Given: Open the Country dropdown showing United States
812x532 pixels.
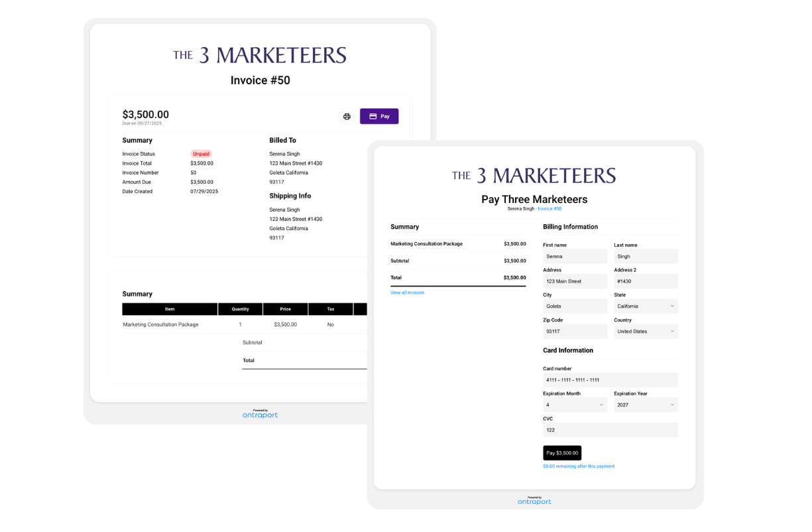Looking at the screenshot, I should coord(646,332).
